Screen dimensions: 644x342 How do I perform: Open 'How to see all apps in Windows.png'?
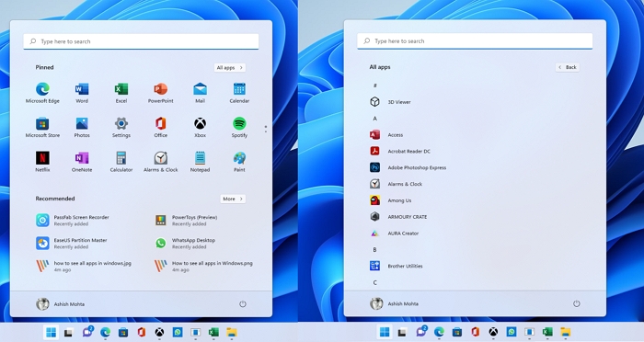click(203, 267)
